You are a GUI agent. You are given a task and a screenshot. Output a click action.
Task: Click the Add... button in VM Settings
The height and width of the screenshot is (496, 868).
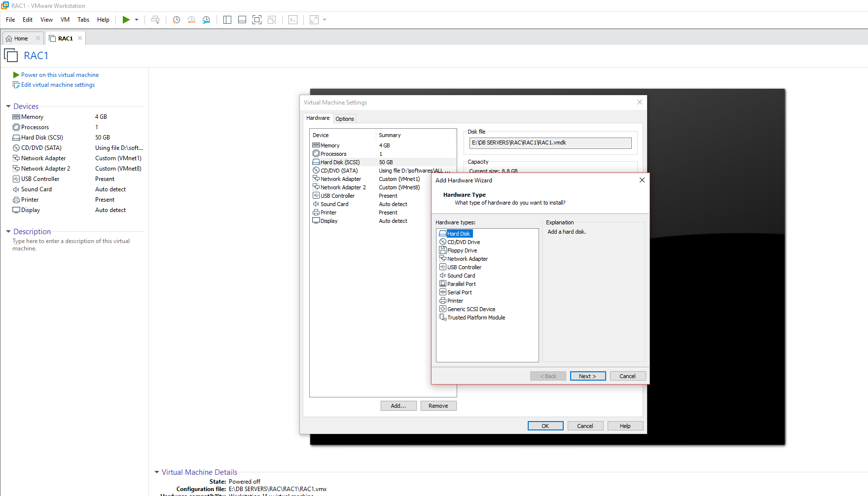[398, 406]
